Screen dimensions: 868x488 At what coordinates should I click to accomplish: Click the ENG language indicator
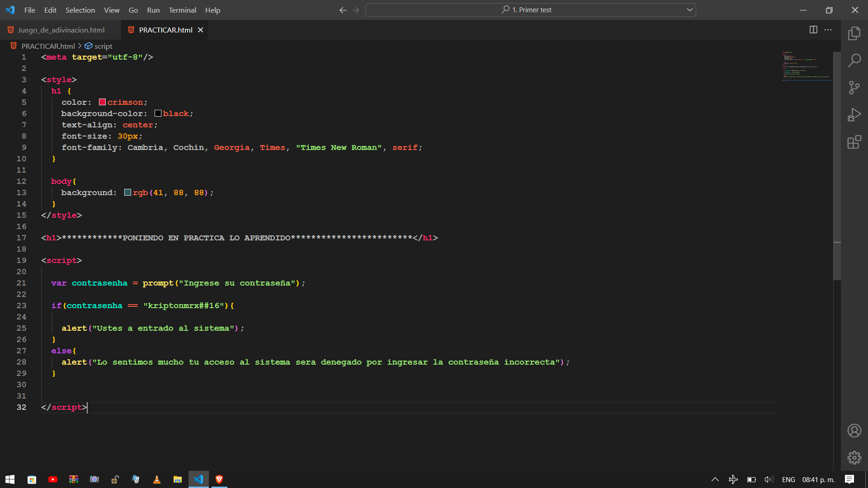tap(788, 479)
